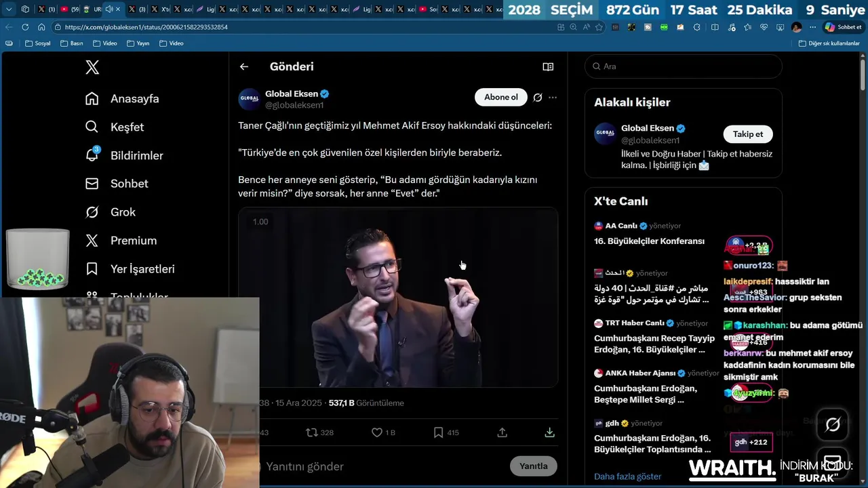Open TRT Haber Canlı live stream entry
This screenshot has height=488, width=868.
click(x=654, y=337)
